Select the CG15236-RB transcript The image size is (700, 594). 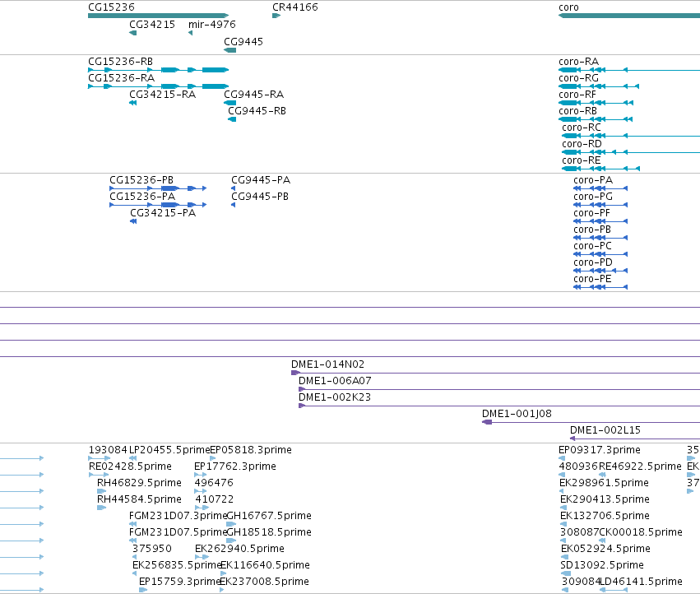point(159,70)
